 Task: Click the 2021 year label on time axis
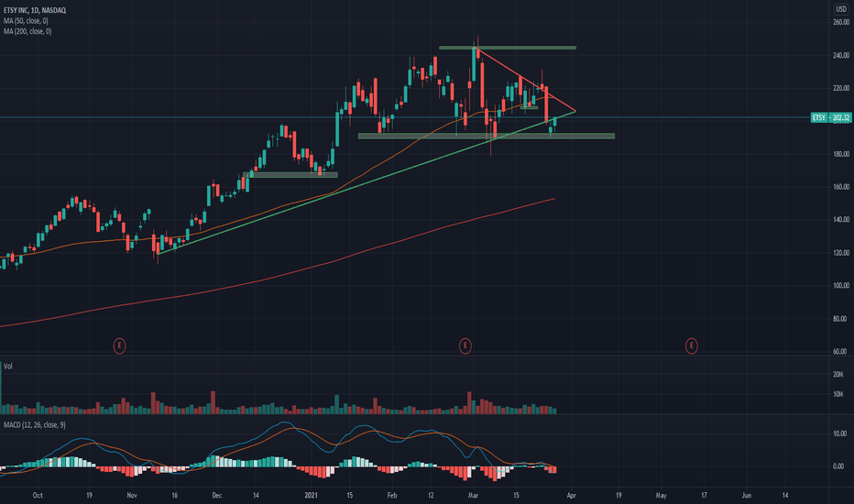pyautogui.click(x=311, y=495)
